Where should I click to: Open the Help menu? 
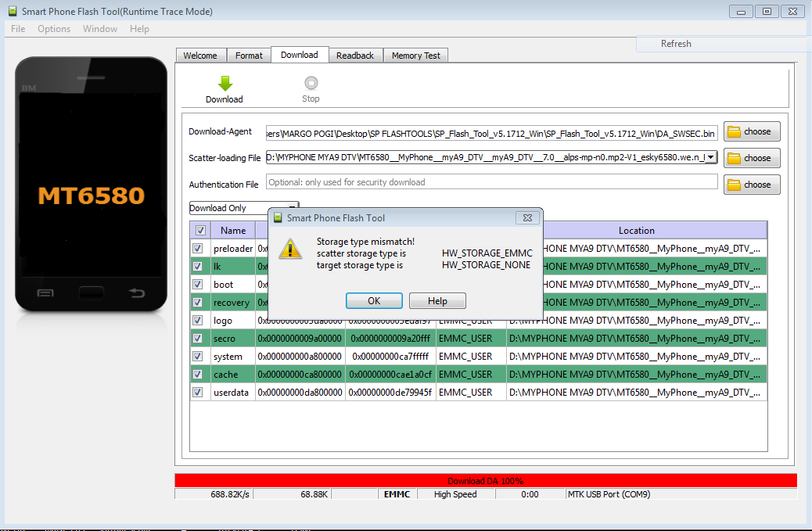[x=139, y=29]
